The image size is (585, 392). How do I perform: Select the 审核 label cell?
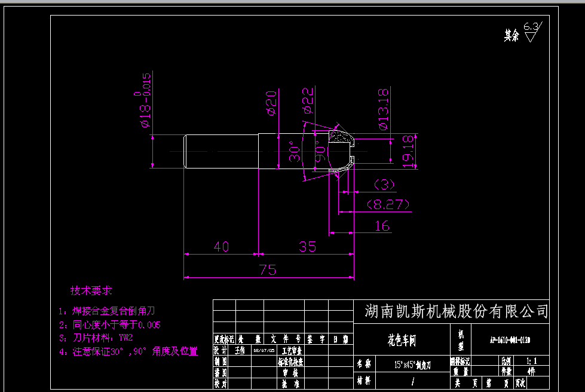coord(290,373)
